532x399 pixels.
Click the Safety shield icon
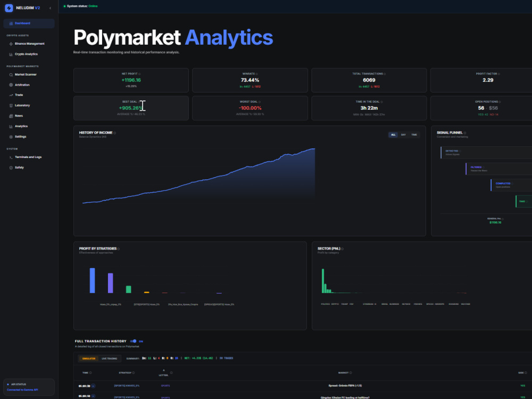[x=11, y=168]
